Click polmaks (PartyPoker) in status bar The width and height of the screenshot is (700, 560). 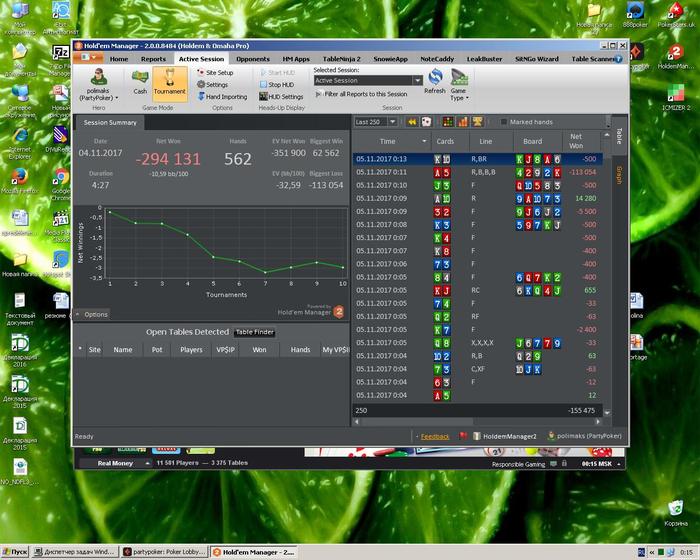point(584,436)
